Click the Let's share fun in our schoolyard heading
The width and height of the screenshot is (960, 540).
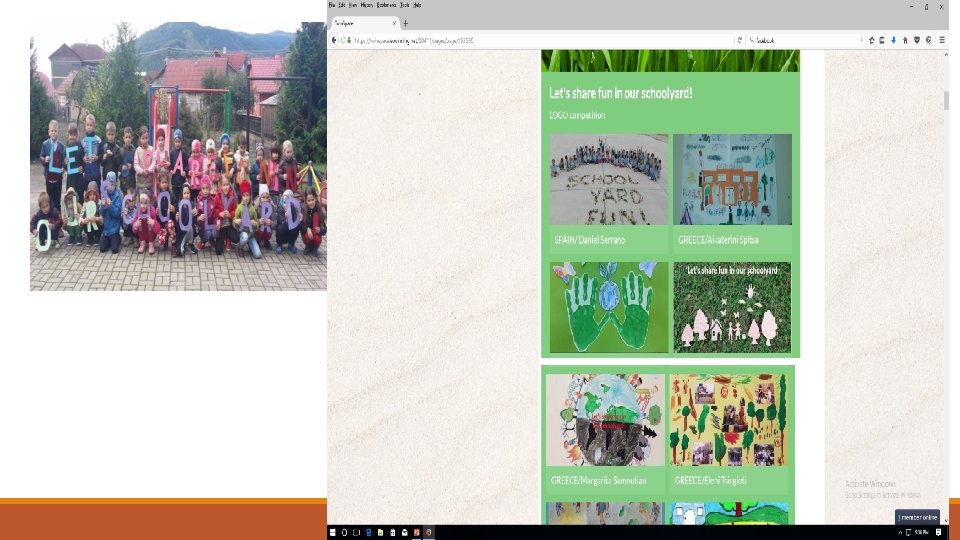click(620, 93)
